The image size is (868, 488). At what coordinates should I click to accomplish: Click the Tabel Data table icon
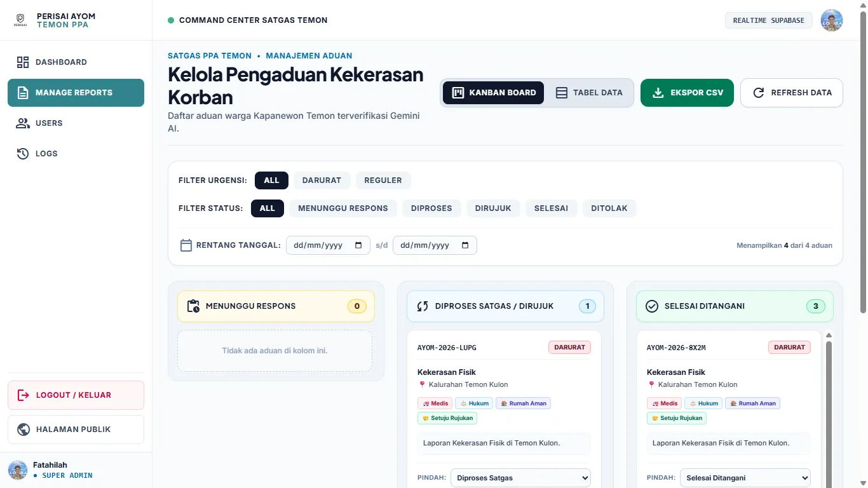click(561, 93)
